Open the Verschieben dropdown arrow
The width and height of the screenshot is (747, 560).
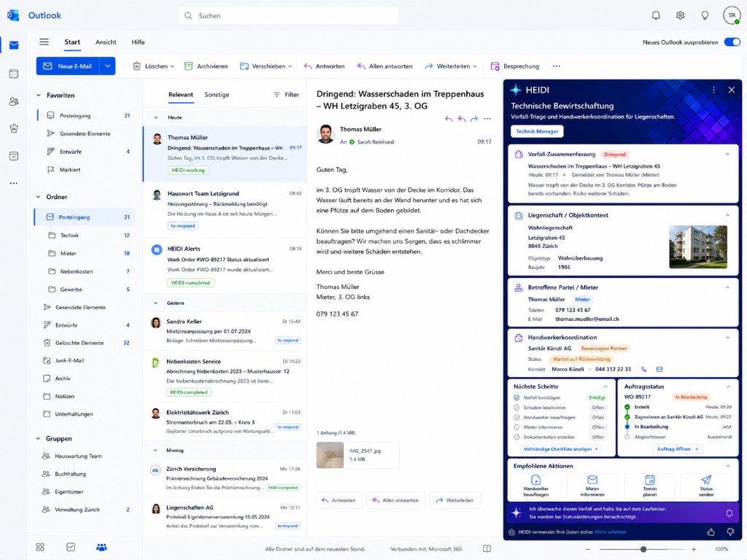click(x=290, y=66)
